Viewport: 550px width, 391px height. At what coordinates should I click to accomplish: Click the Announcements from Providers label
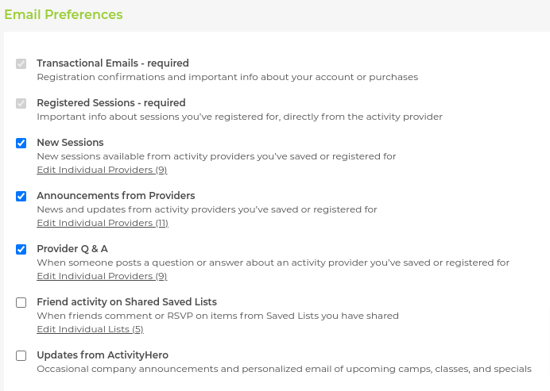pyautogui.click(x=116, y=195)
